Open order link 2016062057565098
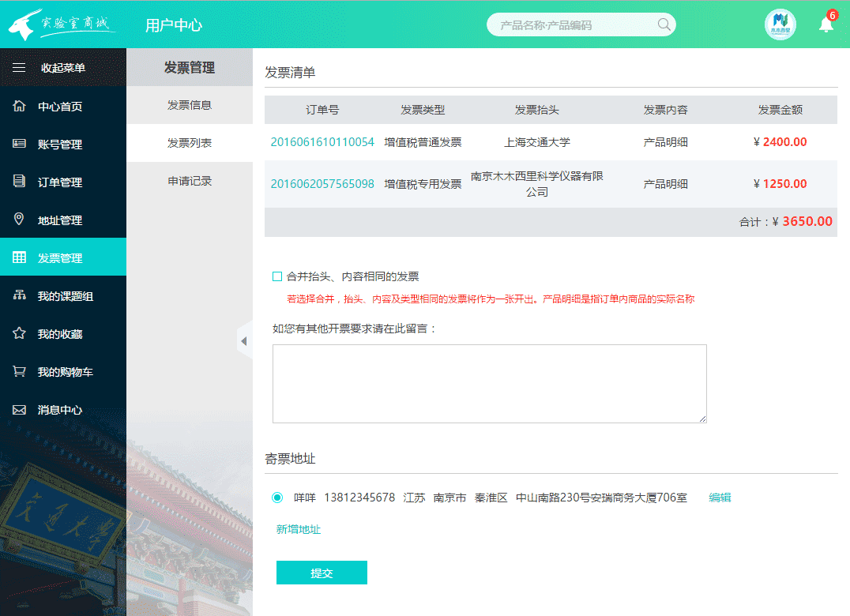The height and width of the screenshot is (616, 850). tap(322, 184)
